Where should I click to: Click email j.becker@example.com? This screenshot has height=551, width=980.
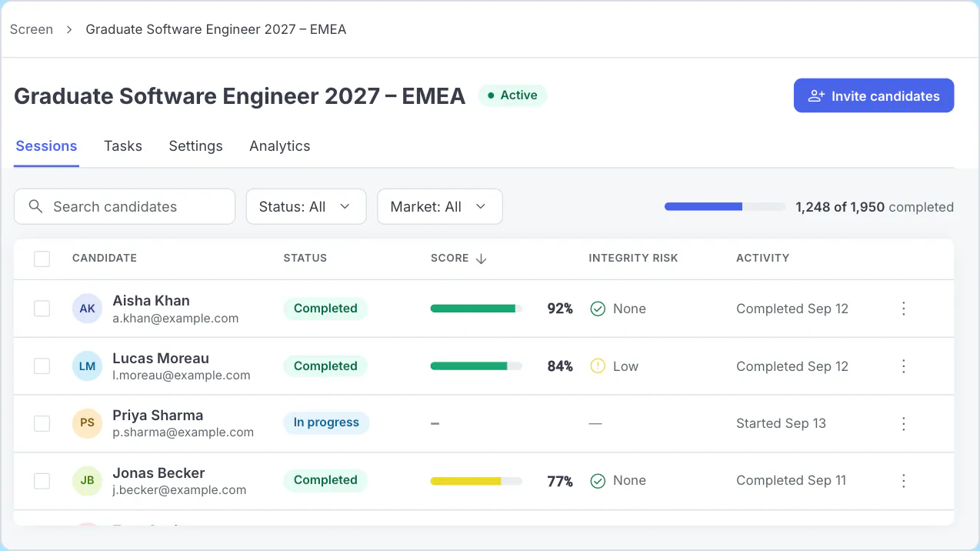tap(179, 490)
